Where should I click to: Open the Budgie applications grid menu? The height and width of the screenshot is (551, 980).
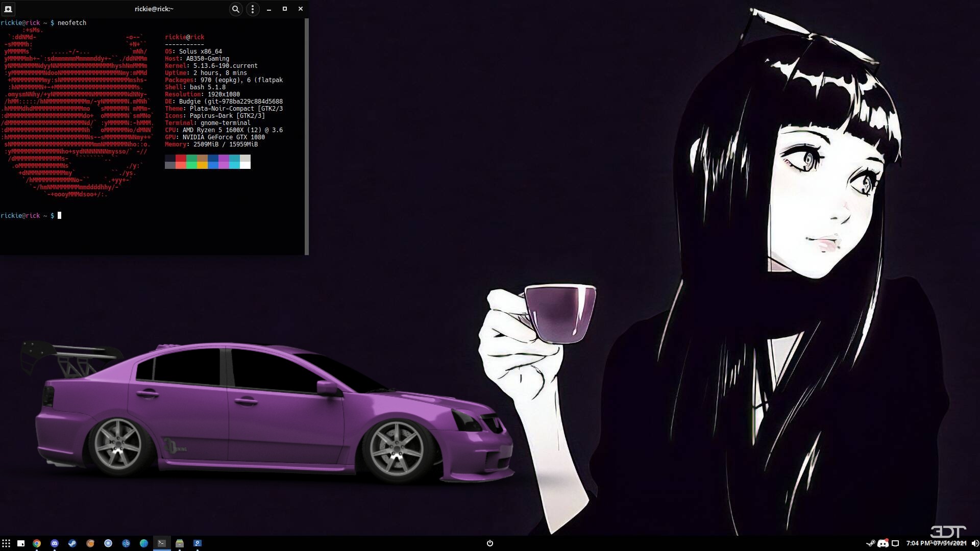click(x=6, y=543)
